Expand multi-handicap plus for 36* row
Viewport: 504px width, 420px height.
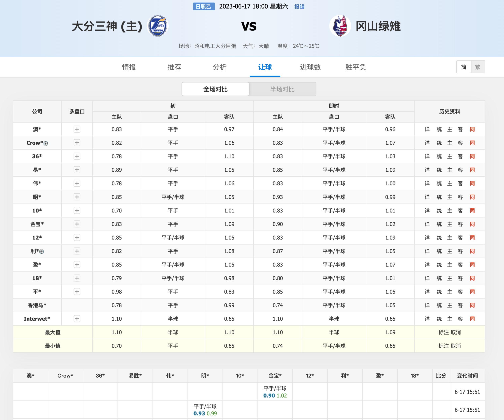coord(77,156)
